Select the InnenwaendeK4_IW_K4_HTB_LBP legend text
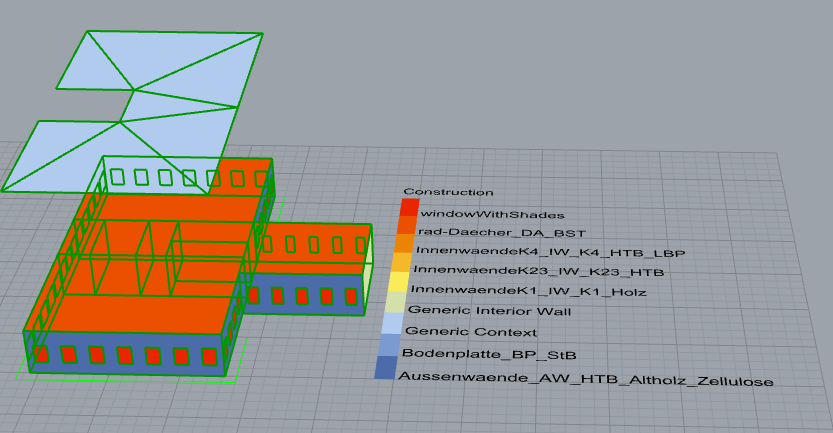 point(550,252)
